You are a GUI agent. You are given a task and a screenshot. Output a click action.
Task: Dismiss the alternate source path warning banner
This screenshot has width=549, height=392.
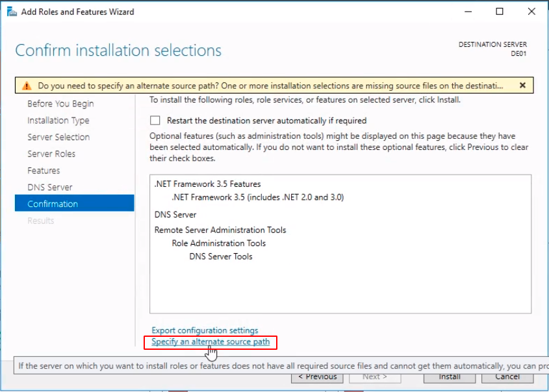pos(522,85)
